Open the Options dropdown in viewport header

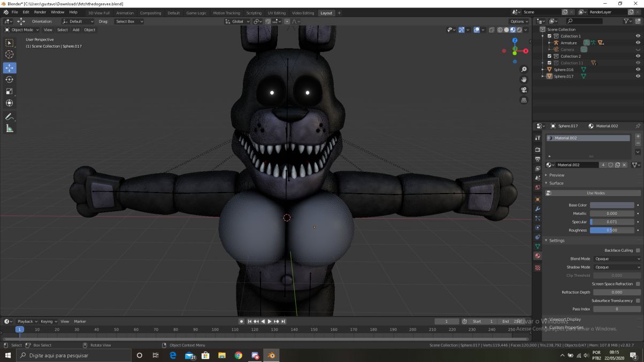point(518,21)
